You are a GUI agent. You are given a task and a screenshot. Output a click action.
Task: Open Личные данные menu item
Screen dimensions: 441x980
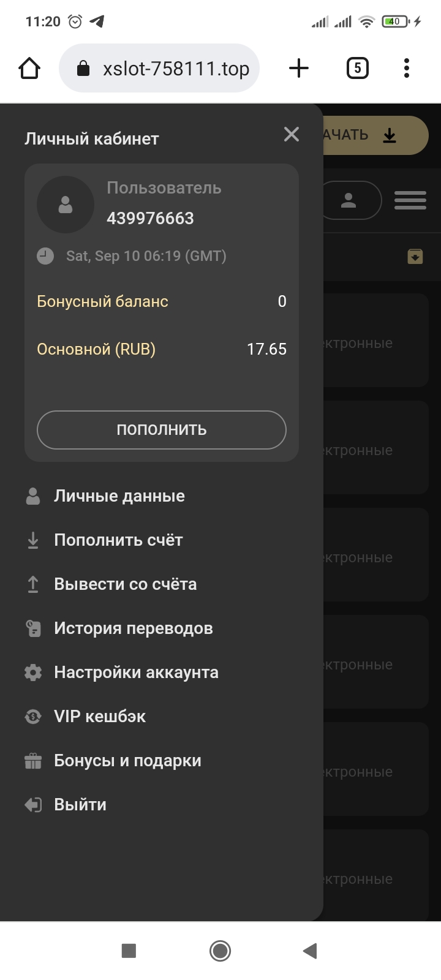[x=119, y=496]
